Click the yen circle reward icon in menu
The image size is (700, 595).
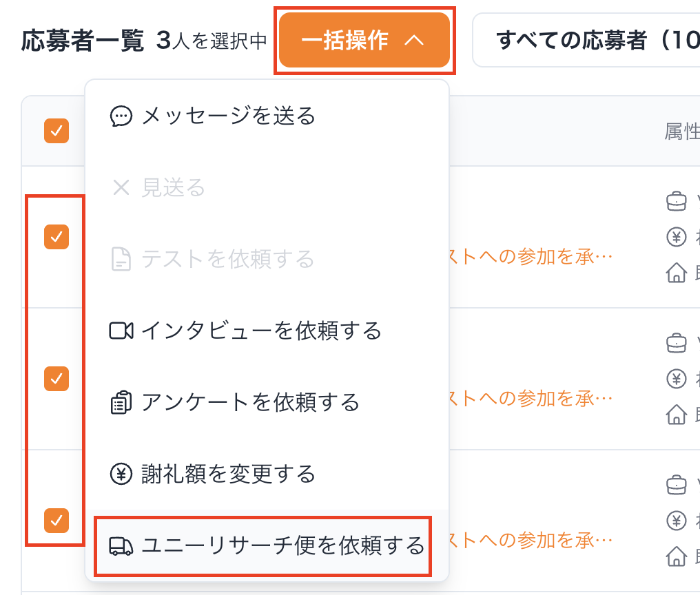[x=121, y=474]
